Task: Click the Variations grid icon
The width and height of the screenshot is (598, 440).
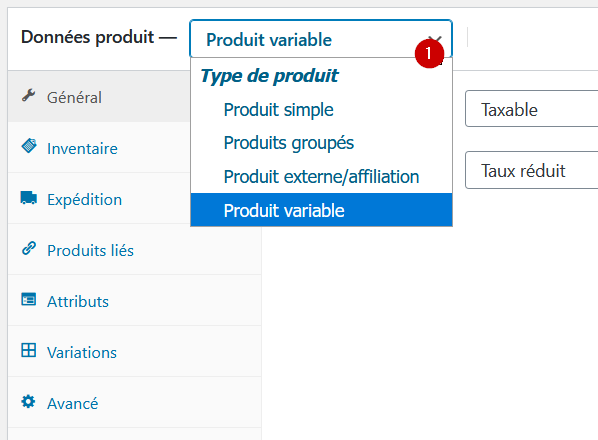Action: click(x=29, y=350)
